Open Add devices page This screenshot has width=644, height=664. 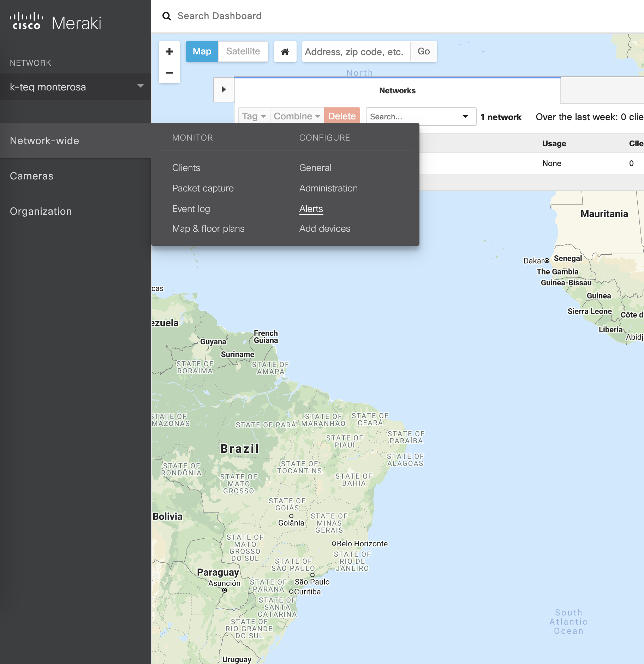pos(325,229)
